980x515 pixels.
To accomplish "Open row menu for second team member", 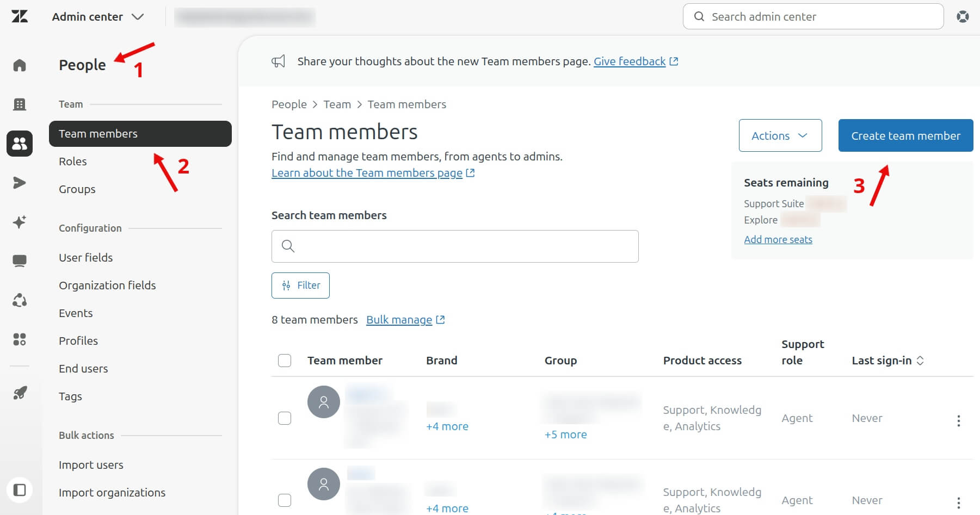I will pos(959,502).
